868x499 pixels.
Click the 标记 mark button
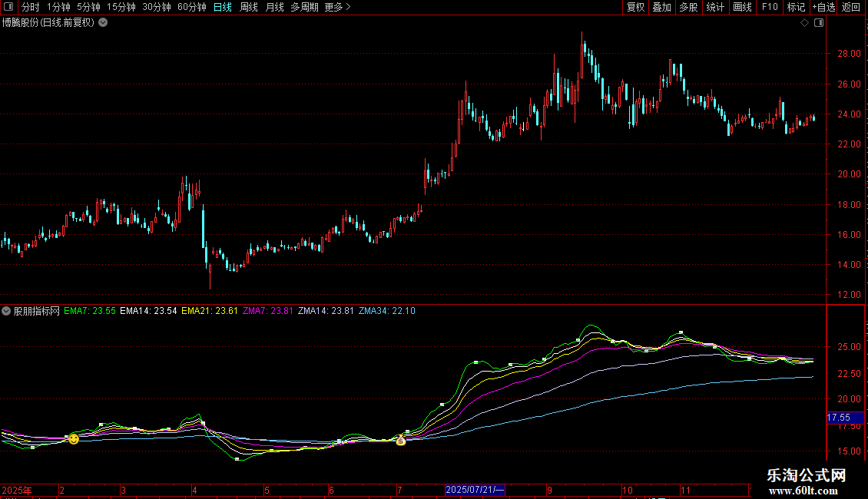point(796,7)
